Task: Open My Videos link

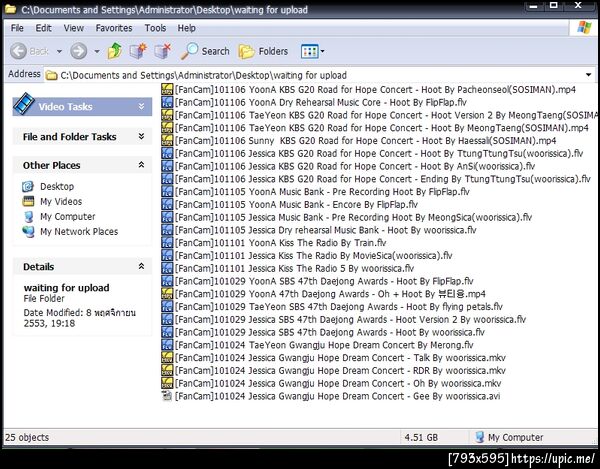Action: (61, 202)
